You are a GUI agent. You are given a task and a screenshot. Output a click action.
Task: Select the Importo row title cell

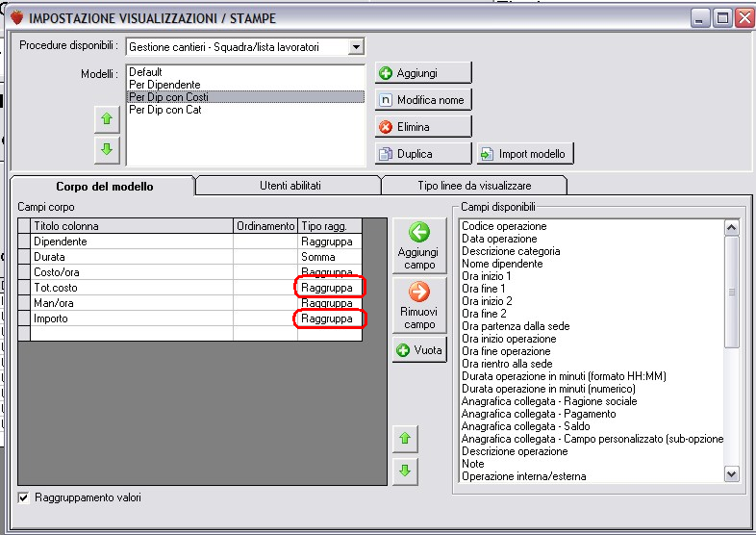pos(132,318)
